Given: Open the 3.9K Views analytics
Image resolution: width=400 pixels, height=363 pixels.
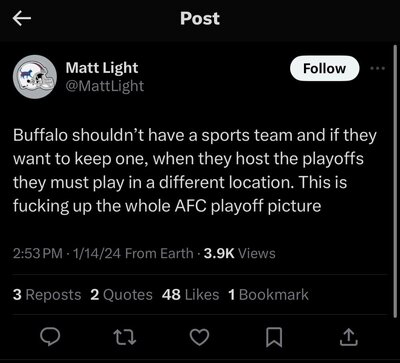Looking at the screenshot, I should (x=240, y=253).
